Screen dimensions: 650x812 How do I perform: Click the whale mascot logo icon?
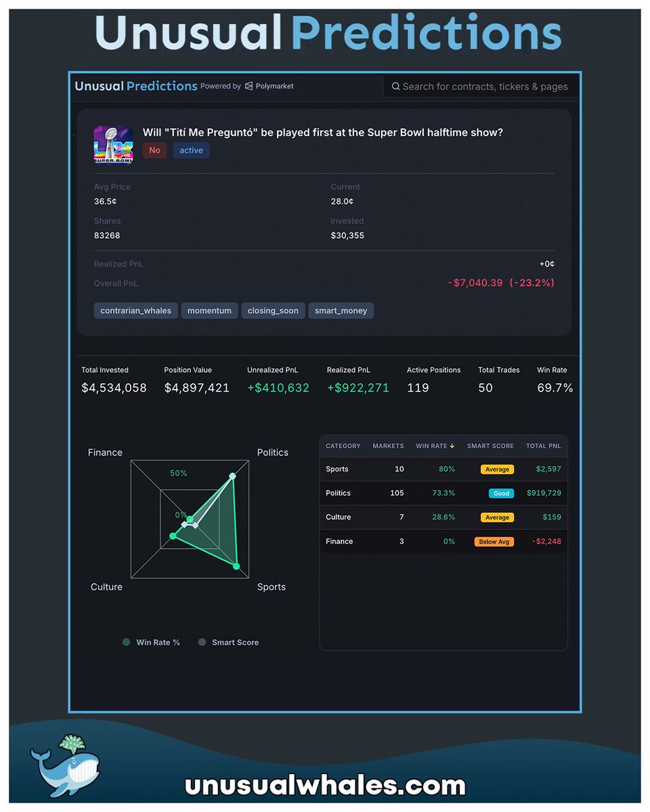66,765
